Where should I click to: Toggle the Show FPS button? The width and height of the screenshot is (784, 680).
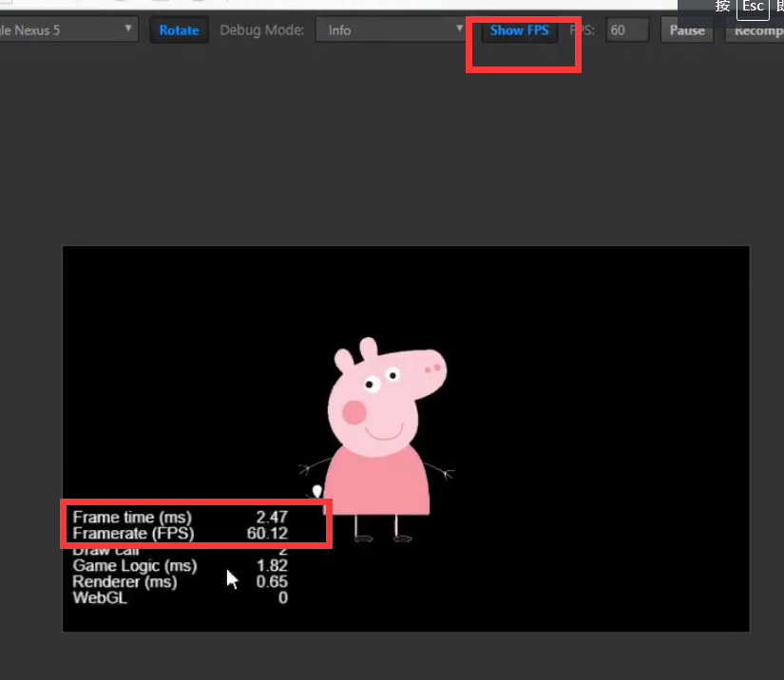coord(520,30)
